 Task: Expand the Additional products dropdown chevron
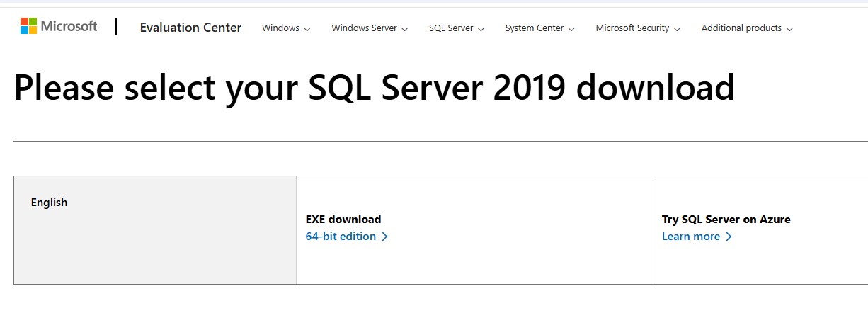[789, 29]
